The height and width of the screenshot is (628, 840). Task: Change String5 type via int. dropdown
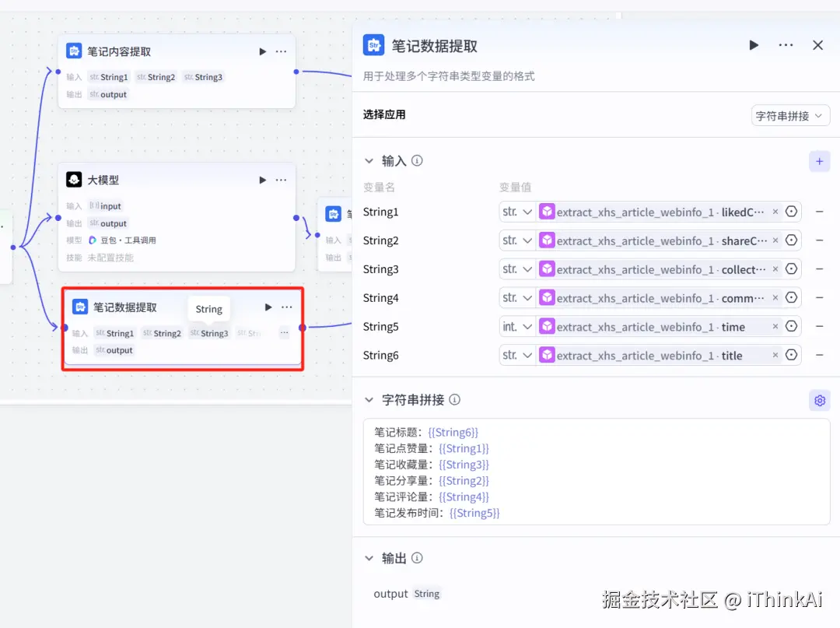(x=516, y=326)
